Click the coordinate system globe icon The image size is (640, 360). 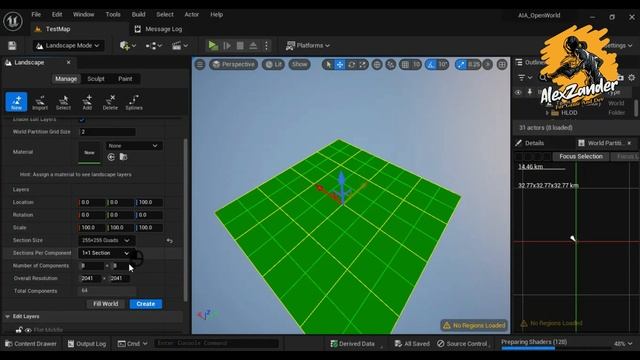377,64
